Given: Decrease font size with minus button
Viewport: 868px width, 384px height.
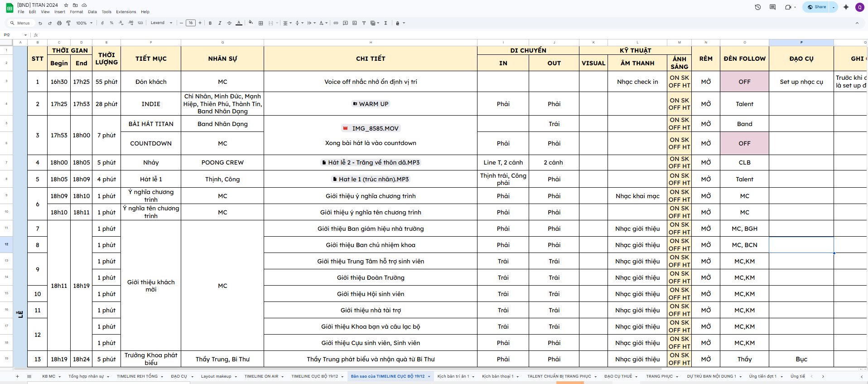Looking at the screenshot, I should (x=181, y=23).
